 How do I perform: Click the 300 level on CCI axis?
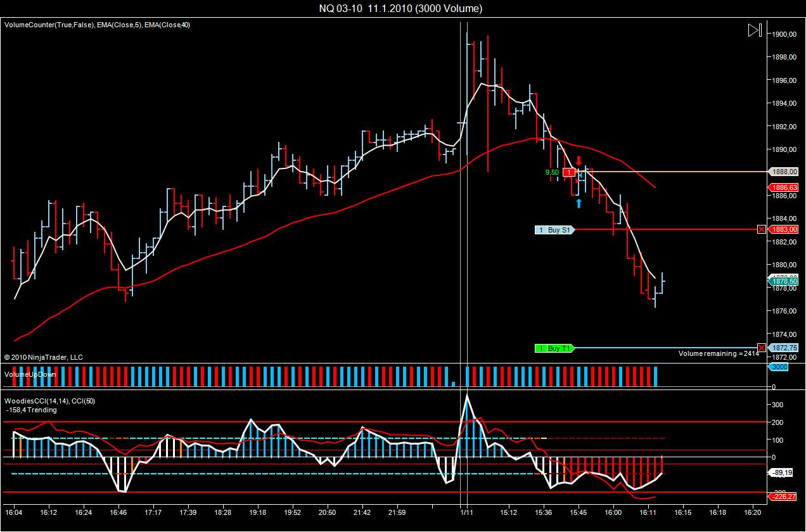coord(777,404)
